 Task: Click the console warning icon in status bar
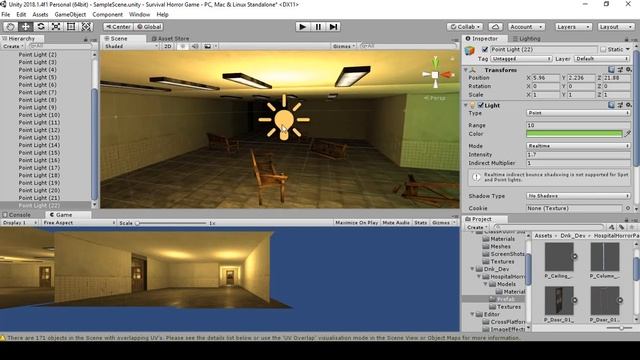coord(3,338)
